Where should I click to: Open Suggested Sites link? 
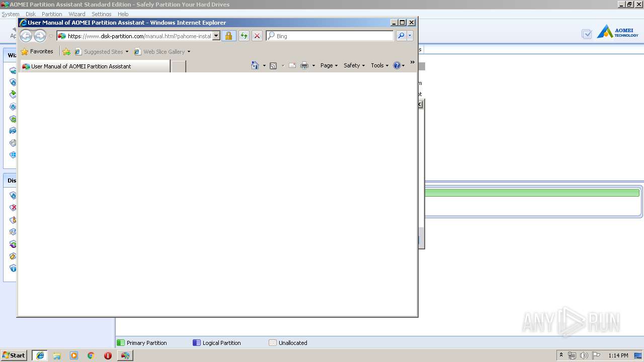tap(102, 52)
